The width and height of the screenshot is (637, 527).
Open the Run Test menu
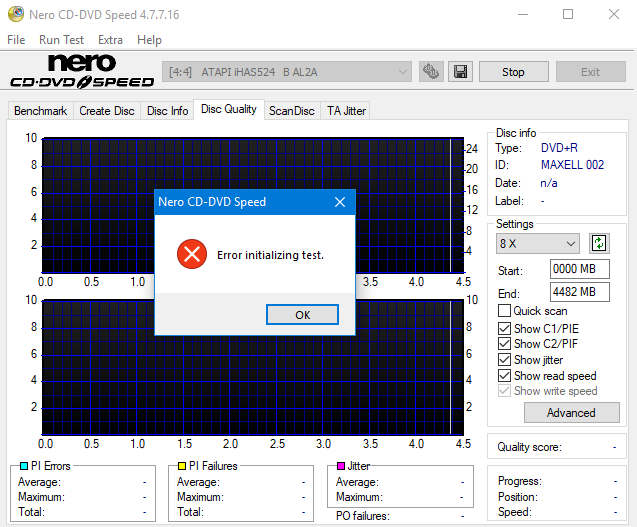click(61, 40)
